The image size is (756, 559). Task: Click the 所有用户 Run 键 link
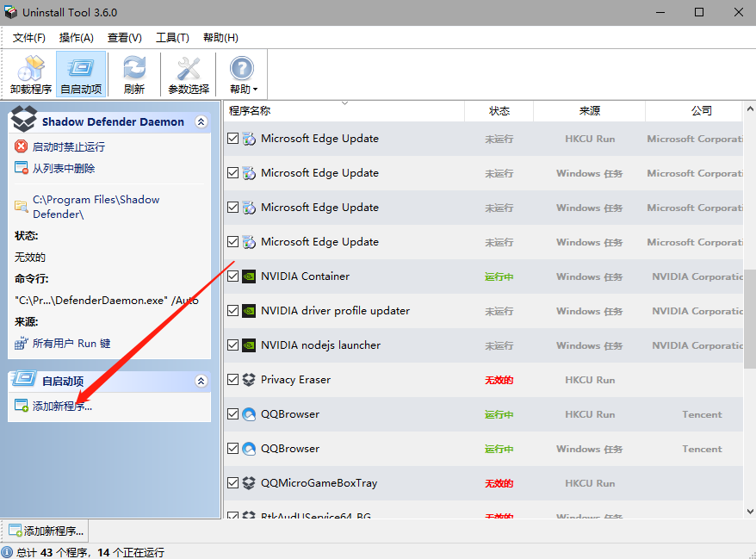tap(71, 344)
